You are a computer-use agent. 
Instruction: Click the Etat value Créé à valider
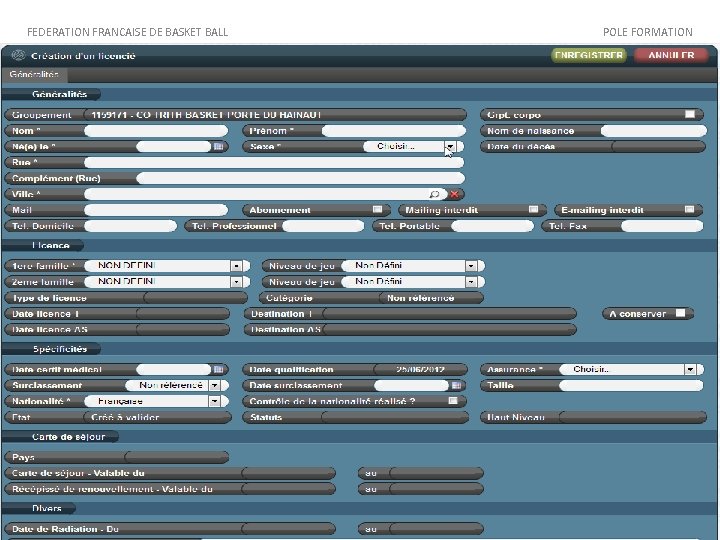pos(158,417)
